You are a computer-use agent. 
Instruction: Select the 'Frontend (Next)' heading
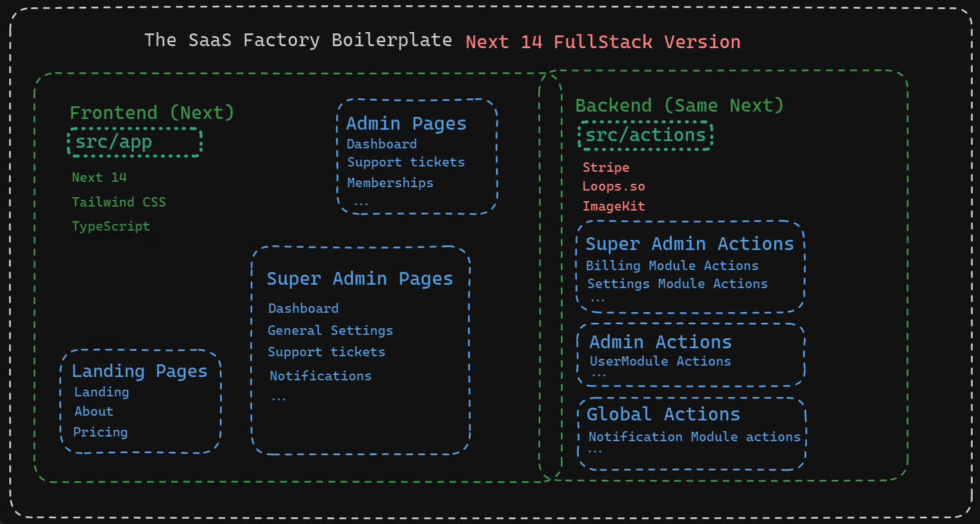tap(152, 112)
